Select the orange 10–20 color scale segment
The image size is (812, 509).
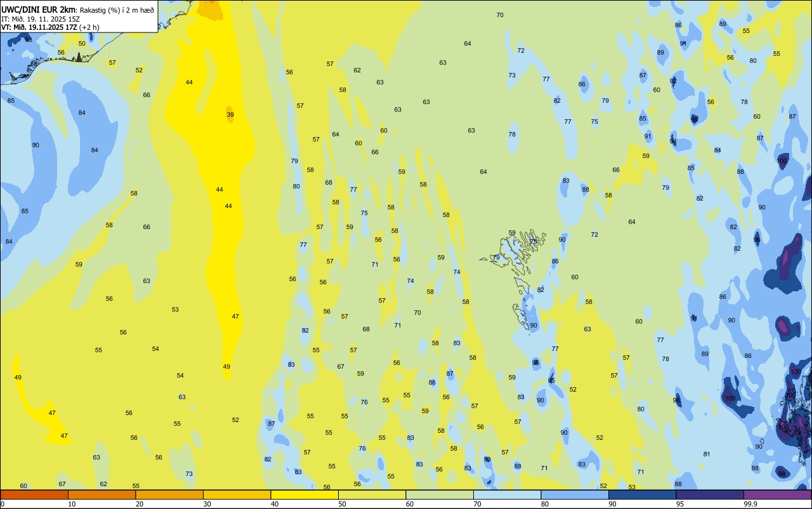(x=101, y=494)
